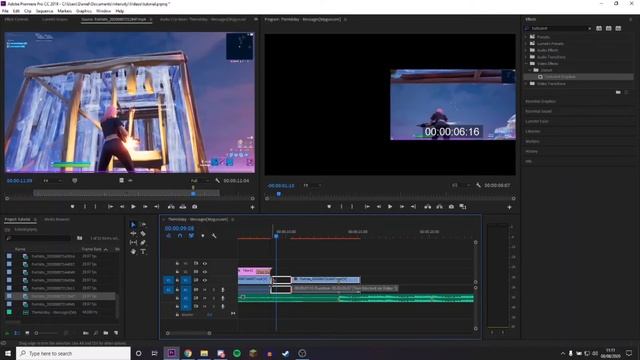This screenshot has width=640, height=360.
Task: Select the Track Select Forward tool
Action: (143, 224)
